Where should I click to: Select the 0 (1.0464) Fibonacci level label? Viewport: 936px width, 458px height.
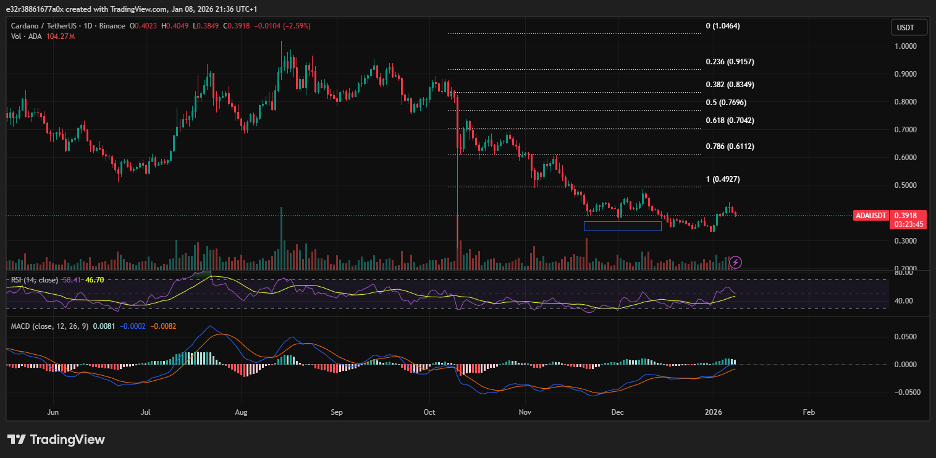[722, 26]
